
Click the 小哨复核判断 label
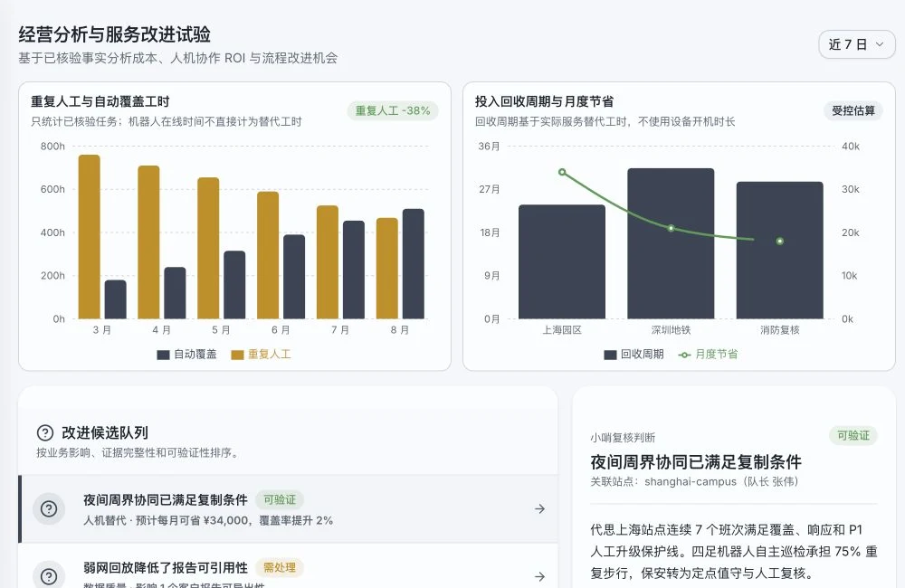click(x=623, y=438)
